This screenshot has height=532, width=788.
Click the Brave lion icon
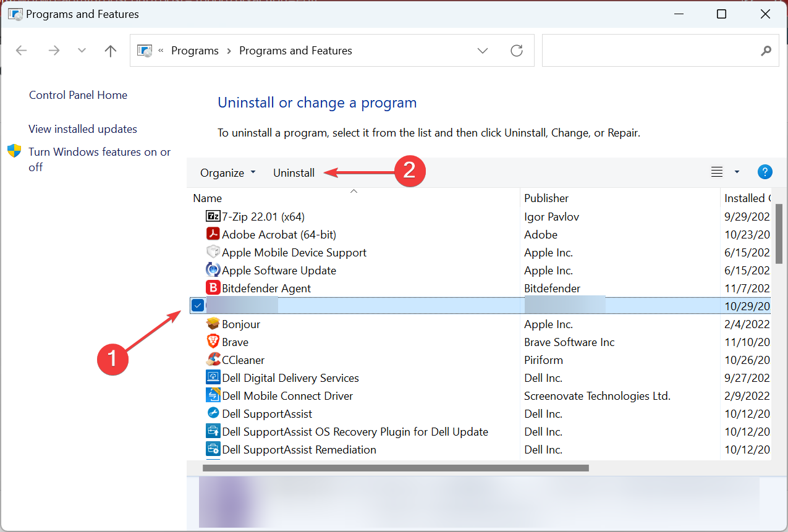[x=213, y=342]
